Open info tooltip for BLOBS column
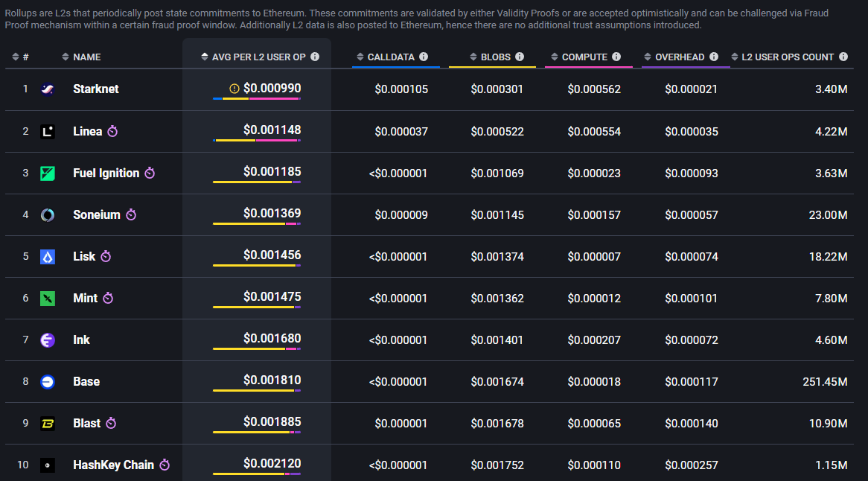This screenshot has width=868, height=481. (520, 57)
